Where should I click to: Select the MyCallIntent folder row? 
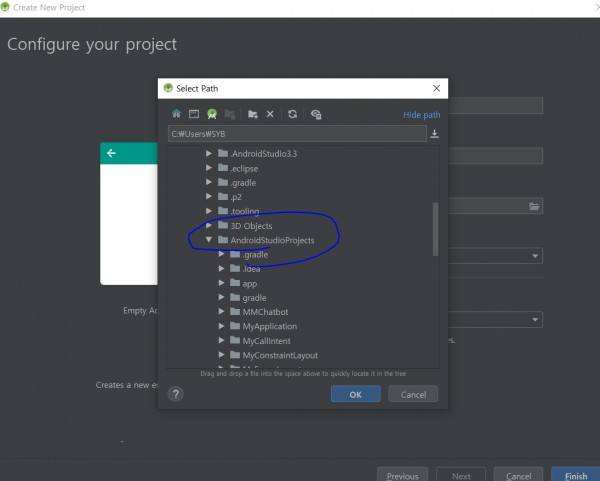260,341
